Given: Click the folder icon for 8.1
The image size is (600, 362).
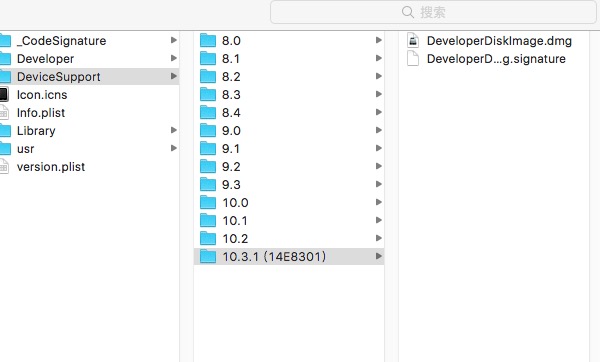Looking at the screenshot, I should pos(208,58).
